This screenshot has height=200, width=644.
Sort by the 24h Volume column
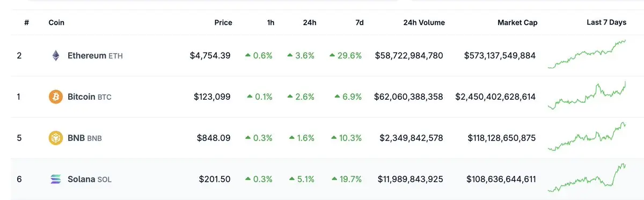tap(423, 23)
